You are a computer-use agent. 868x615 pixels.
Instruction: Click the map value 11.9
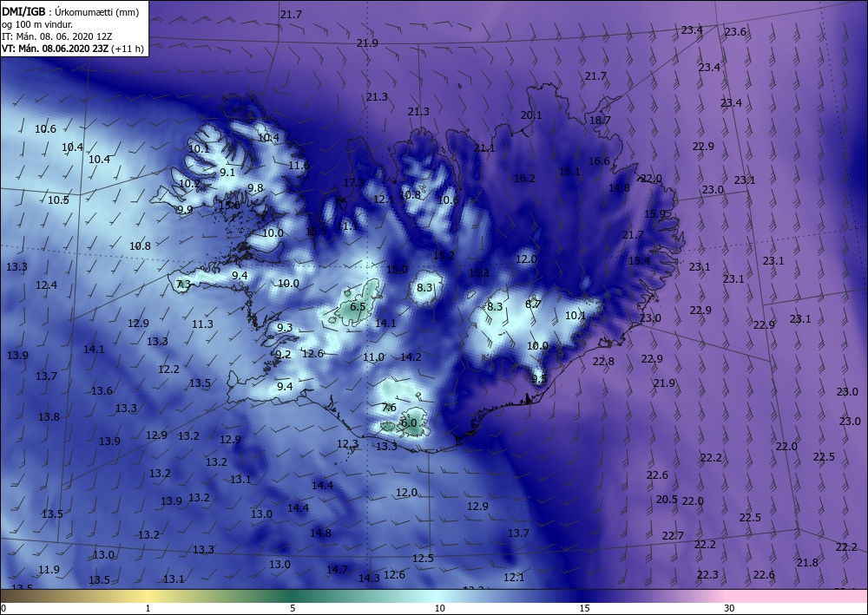click(49, 569)
